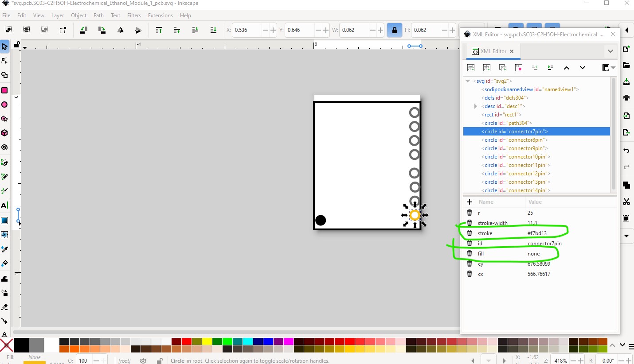This screenshot has width=634, height=364.
Task: Collapse the svg2 root node
Action: pyautogui.click(x=467, y=81)
